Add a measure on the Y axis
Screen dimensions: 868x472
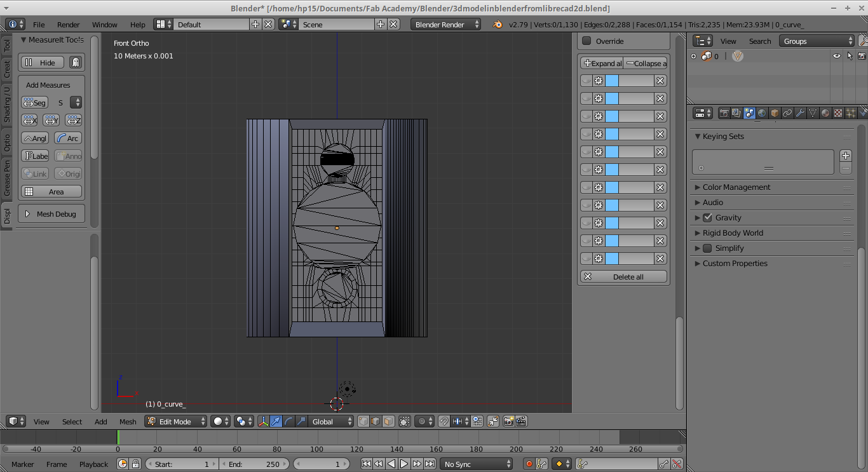(51, 120)
